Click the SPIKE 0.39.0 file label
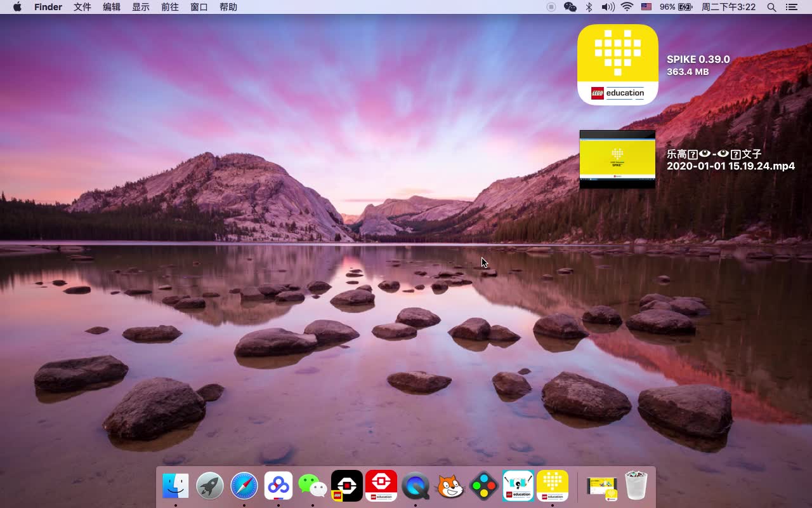812x508 pixels. tap(698, 59)
